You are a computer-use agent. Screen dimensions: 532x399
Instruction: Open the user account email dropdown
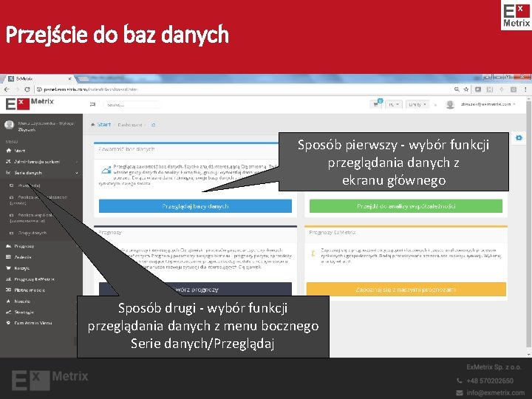[x=488, y=104]
